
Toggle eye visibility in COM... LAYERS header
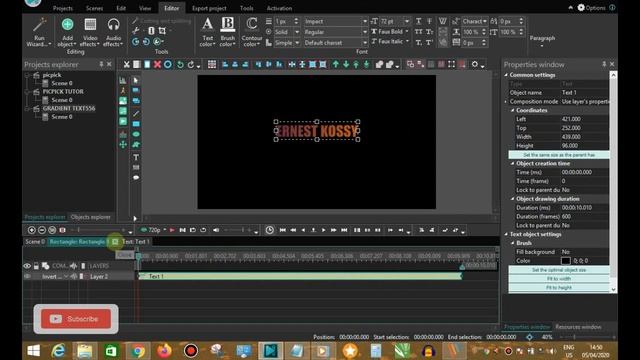[27, 266]
